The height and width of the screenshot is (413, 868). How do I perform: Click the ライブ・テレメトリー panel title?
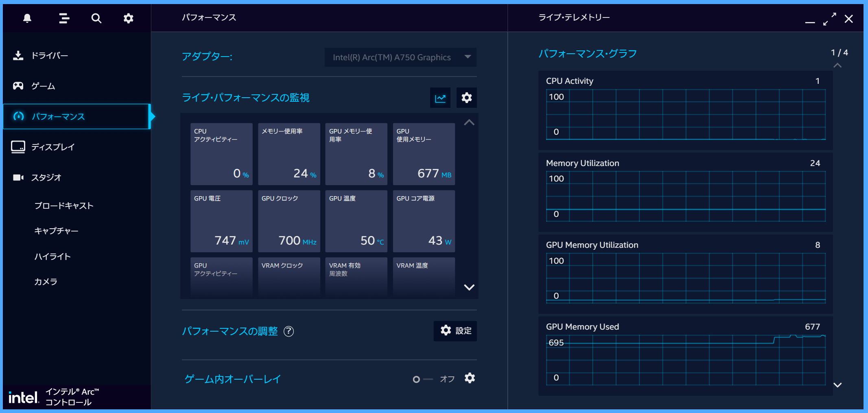point(574,17)
